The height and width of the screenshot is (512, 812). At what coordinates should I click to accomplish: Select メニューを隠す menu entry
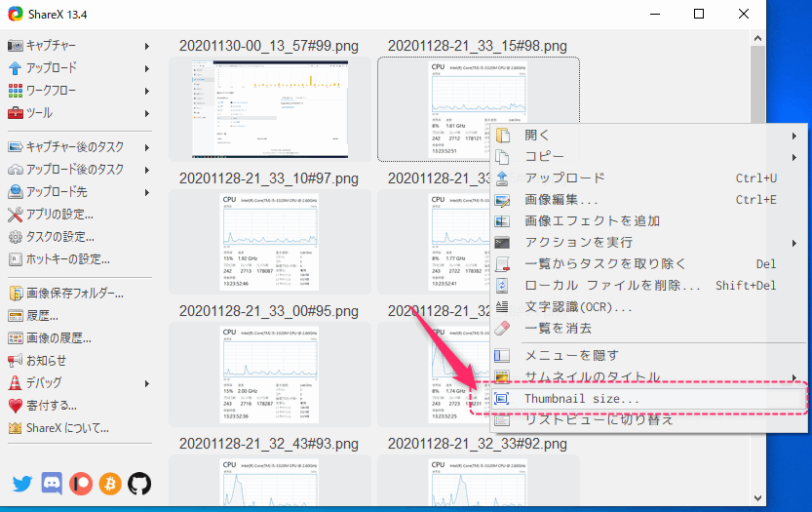pos(648,356)
